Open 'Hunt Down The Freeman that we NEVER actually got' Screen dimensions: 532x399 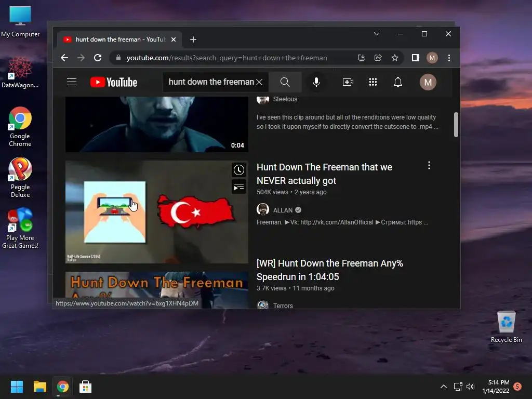coord(324,174)
